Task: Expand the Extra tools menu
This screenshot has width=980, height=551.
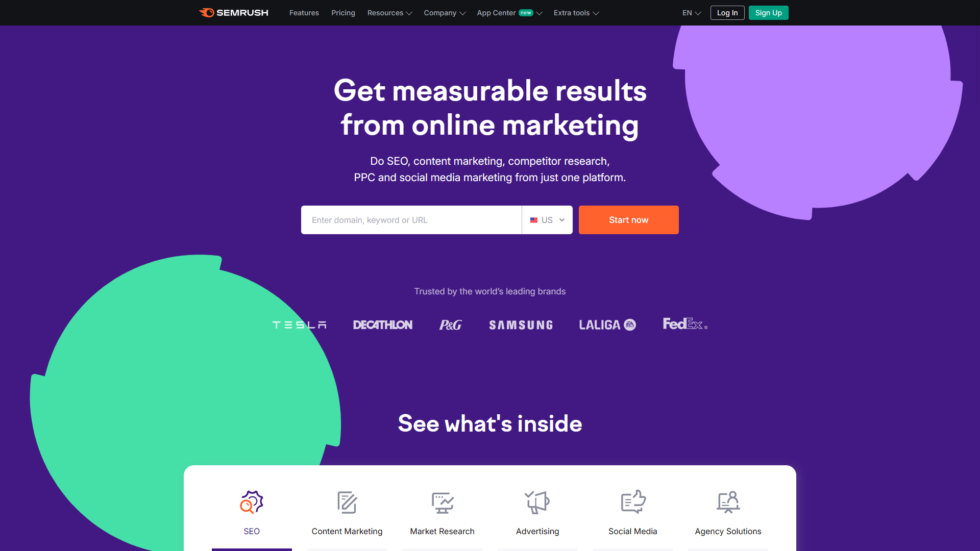Action: tap(575, 13)
